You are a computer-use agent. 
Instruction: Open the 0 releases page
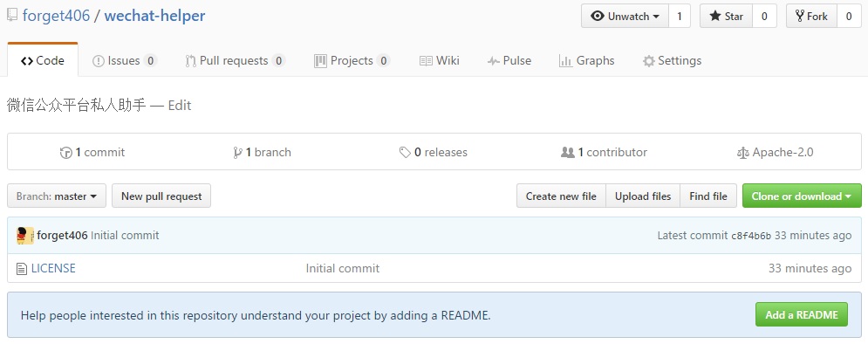click(434, 152)
